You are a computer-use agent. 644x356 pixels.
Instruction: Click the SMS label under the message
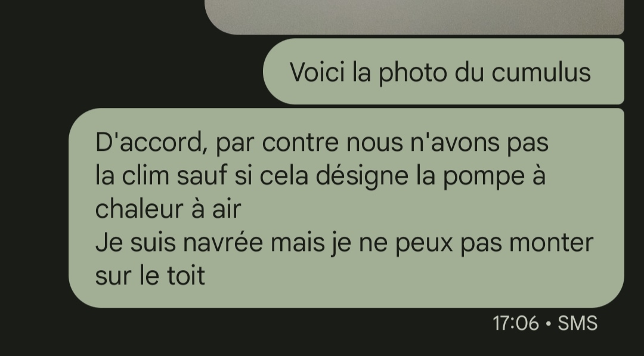[577, 324]
